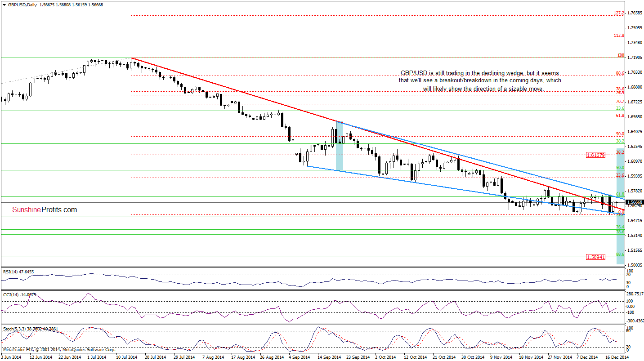Click price axis value 1.67225
Screen dimensions: 644x361
click(635, 102)
